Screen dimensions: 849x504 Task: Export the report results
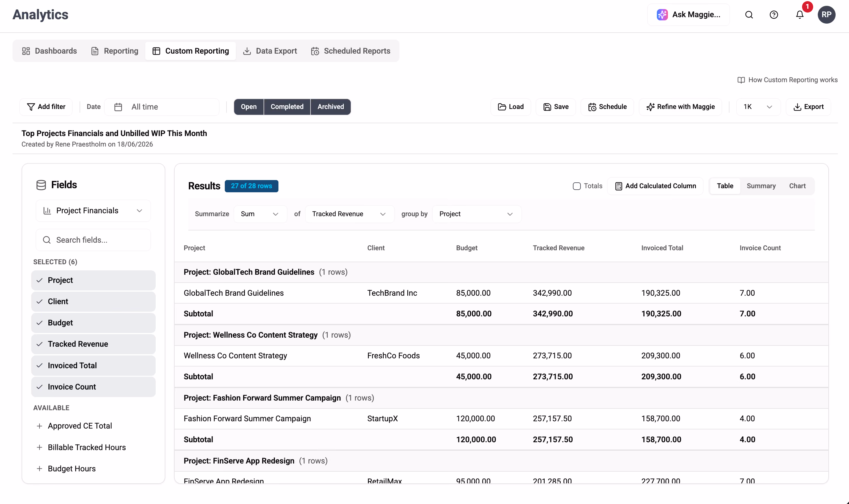(808, 107)
